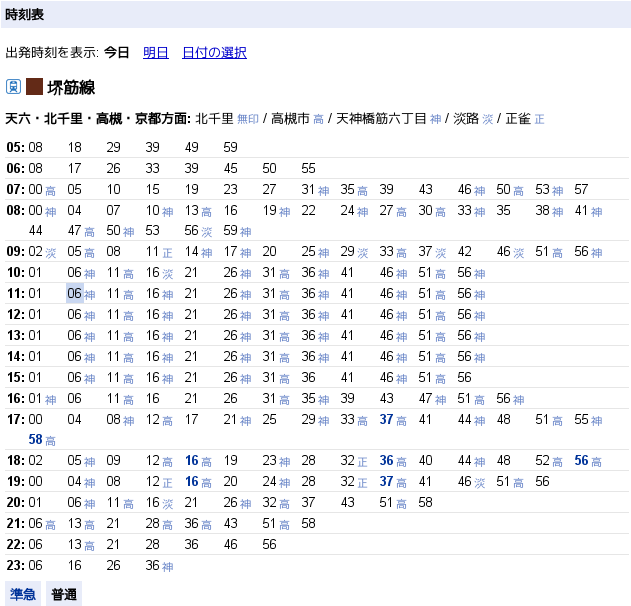631x606 pixels.
Task: Select the bold 58 departure under the 17 o'clock row
Action: (x=35, y=439)
